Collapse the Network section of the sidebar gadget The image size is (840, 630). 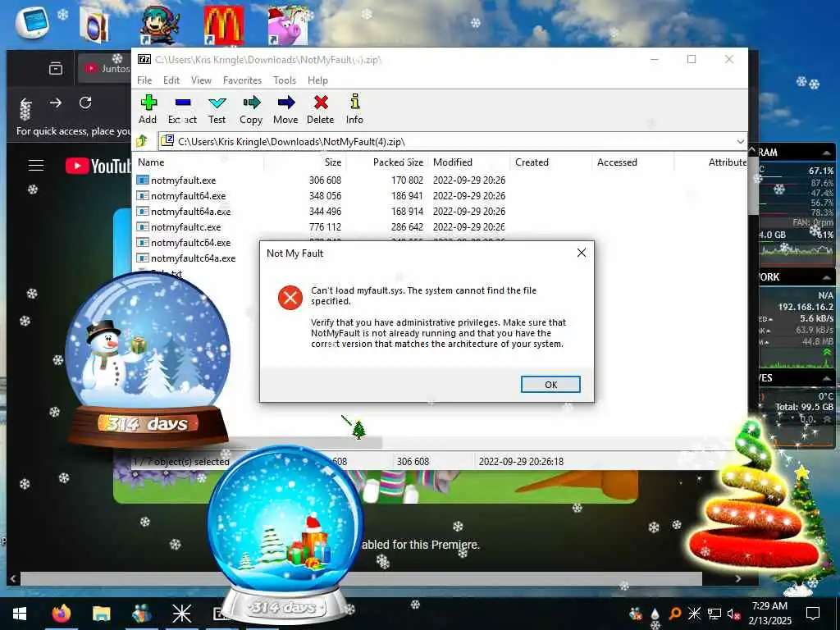pos(827,277)
